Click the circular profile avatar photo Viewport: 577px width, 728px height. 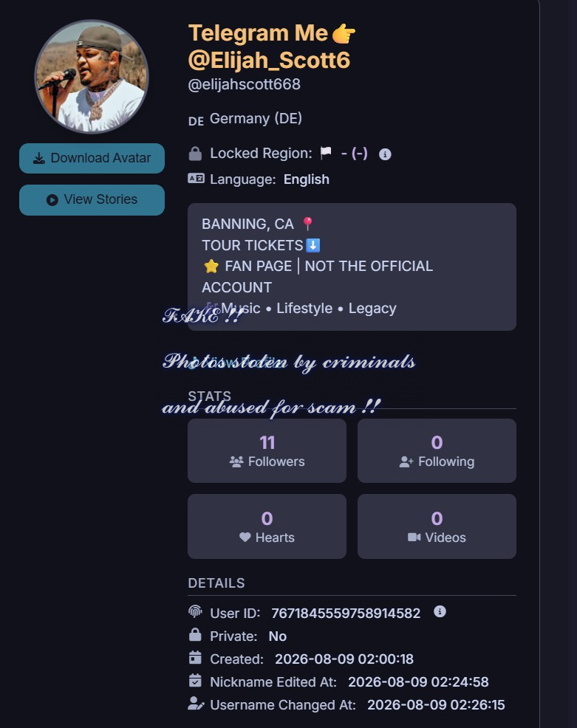click(x=92, y=77)
